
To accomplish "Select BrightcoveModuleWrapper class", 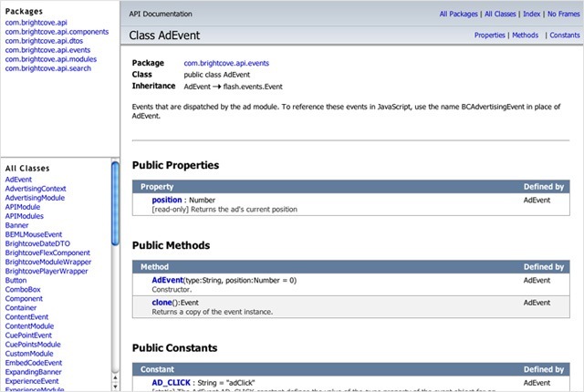I will [48, 263].
